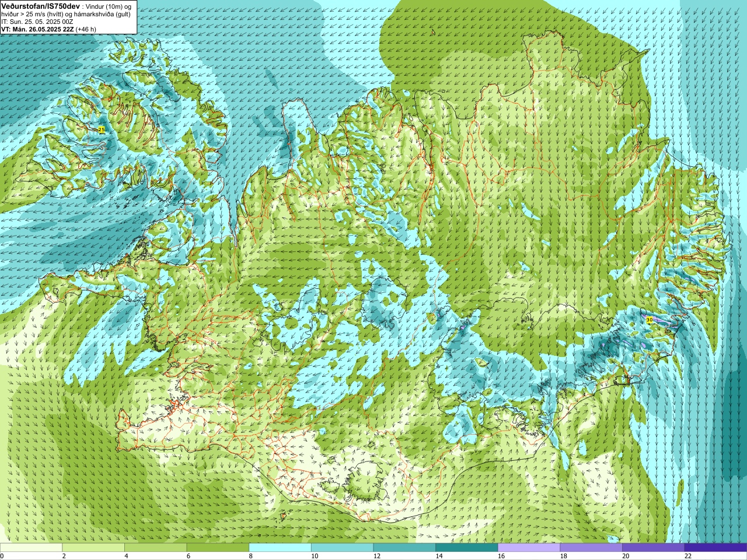Viewport: 747px width, 560px height.
Task: Click the 'VT: Mán. 26.05.2025 22Z (+46 h)' line
Action: [x=48, y=29]
